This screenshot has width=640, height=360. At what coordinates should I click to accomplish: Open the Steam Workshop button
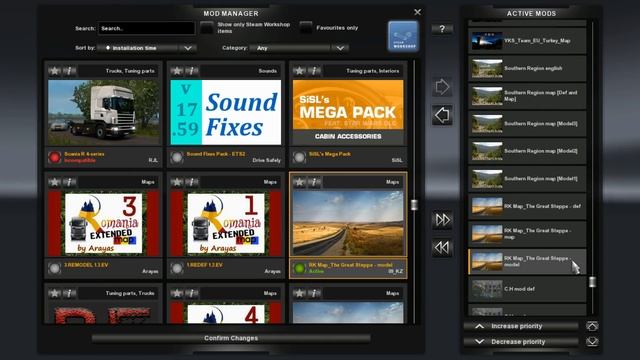click(403, 36)
